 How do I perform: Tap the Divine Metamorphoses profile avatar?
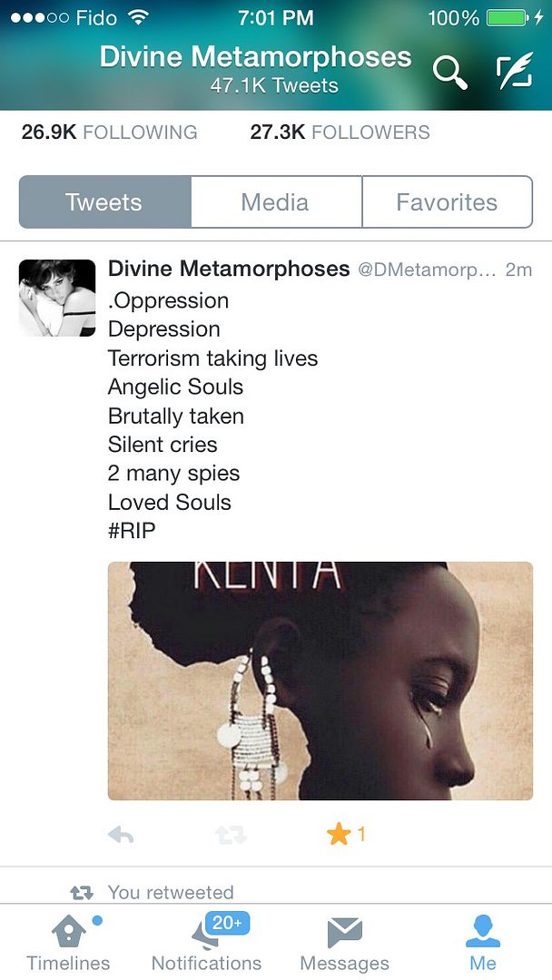[x=57, y=299]
